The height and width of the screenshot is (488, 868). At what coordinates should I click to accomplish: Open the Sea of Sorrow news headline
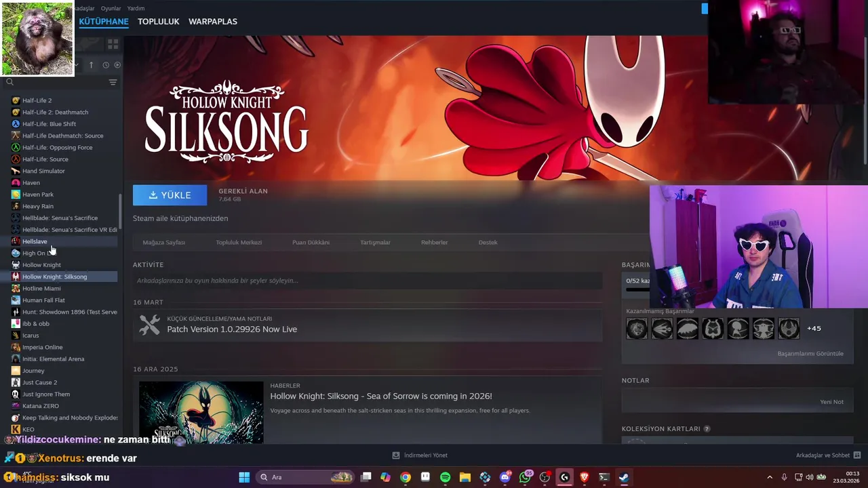[381, 396]
